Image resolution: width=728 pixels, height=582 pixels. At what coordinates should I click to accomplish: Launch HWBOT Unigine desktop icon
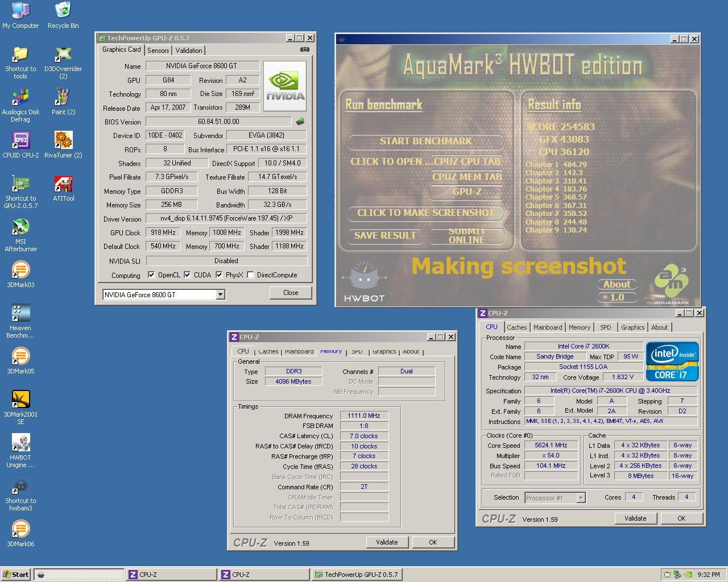(x=20, y=451)
